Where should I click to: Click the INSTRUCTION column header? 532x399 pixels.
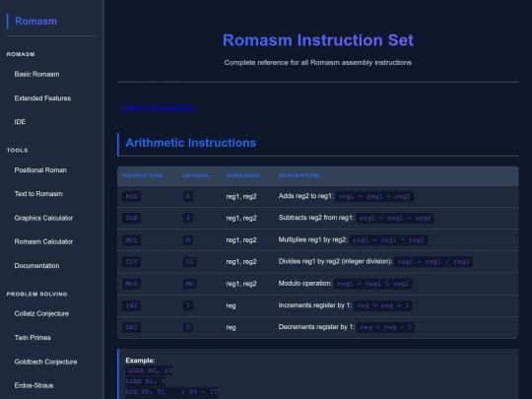point(142,175)
